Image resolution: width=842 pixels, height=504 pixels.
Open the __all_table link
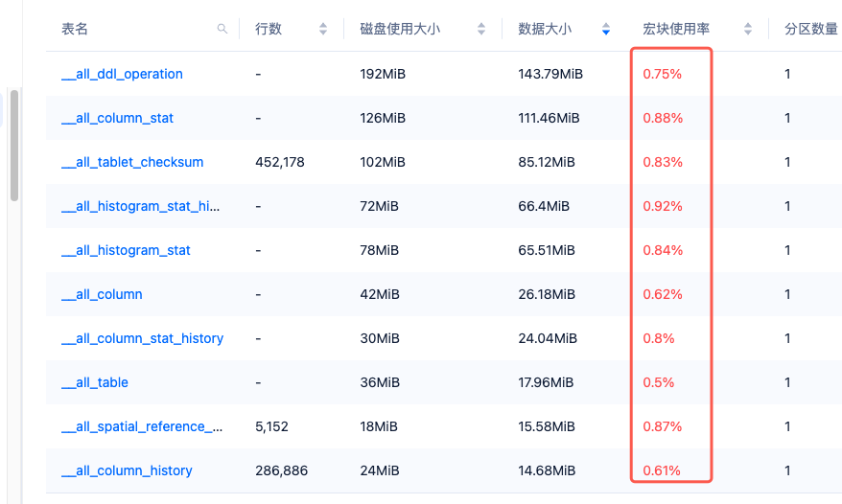click(95, 382)
